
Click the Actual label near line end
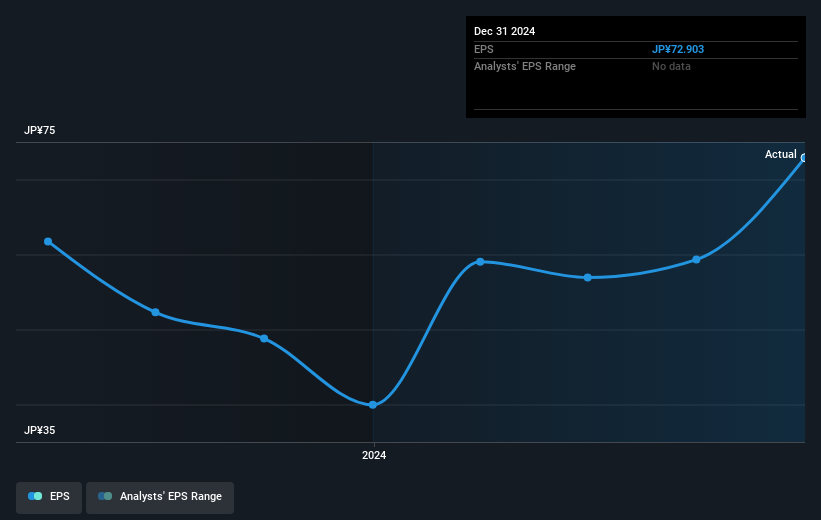[x=780, y=154]
